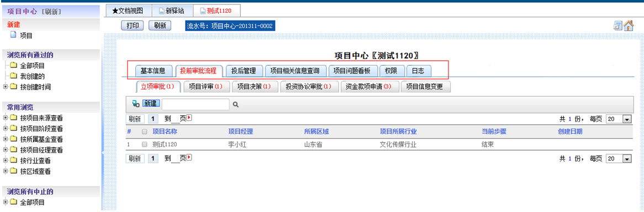Focus the search input field
This screenshot has height=212, width=644.
(x=196, y=104)
